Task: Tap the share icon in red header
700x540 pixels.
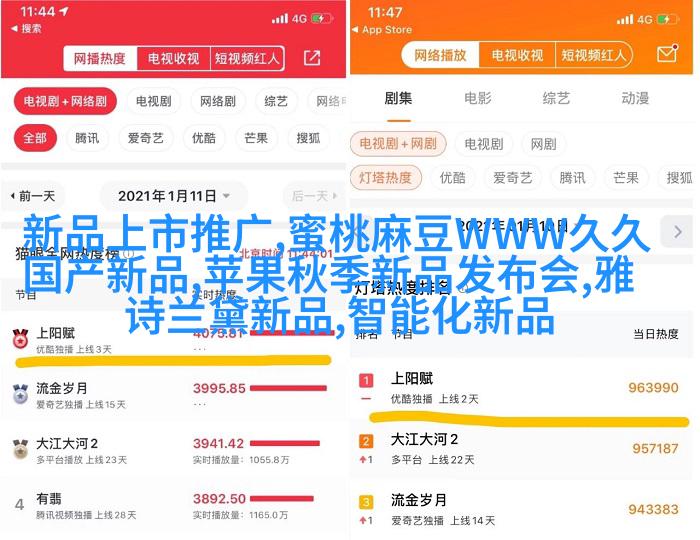Action: [x=312, y=58]
